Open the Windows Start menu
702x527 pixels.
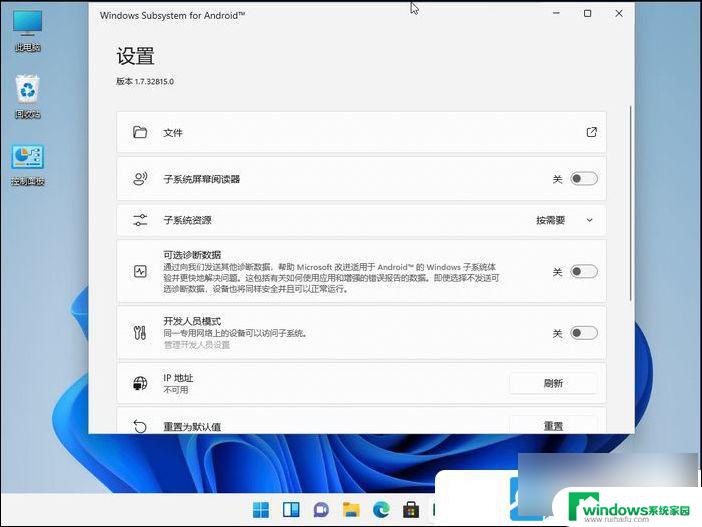point(261,510)
